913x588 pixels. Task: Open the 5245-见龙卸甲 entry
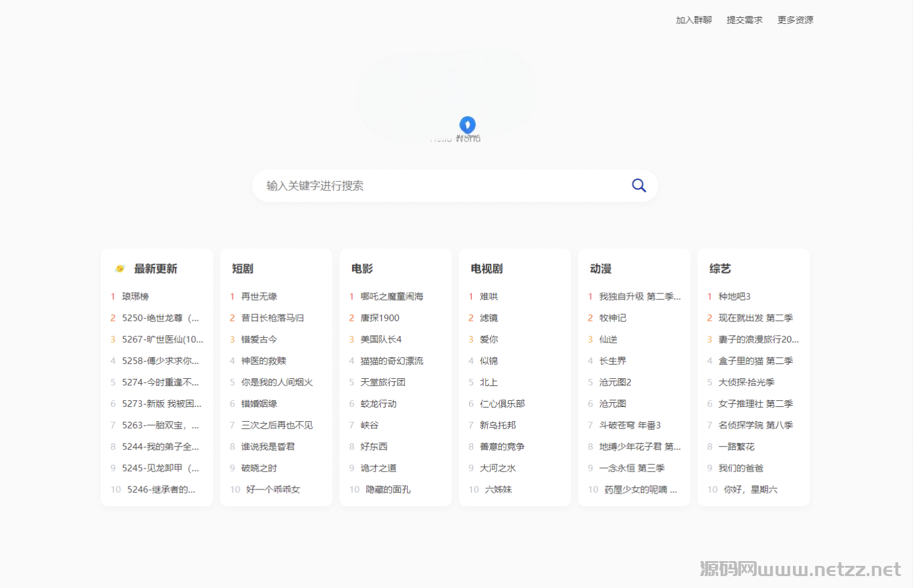point(160,468)
